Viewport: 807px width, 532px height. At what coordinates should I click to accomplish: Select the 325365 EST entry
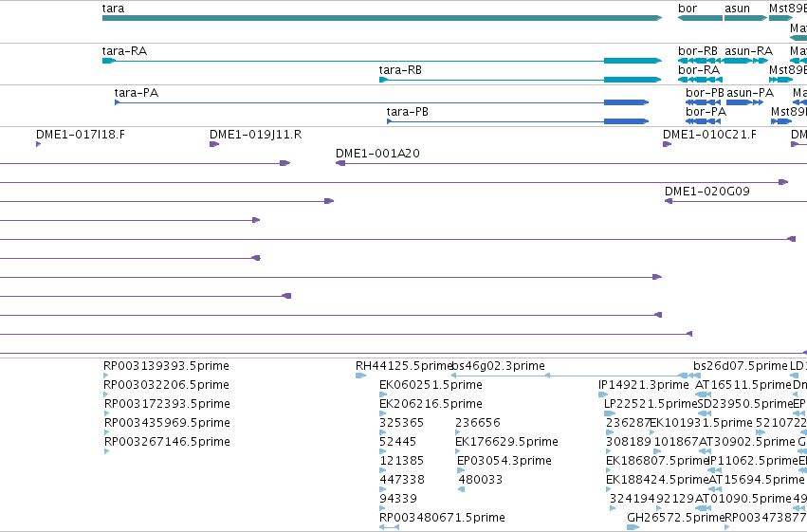pyautogui.click(x=382, y=432)
